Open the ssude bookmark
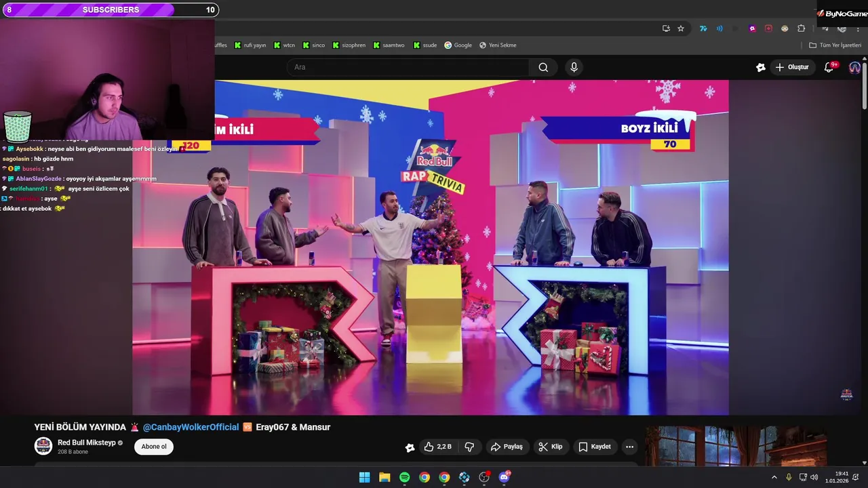The width and height of the screenshot is (868, 488). 425,45
